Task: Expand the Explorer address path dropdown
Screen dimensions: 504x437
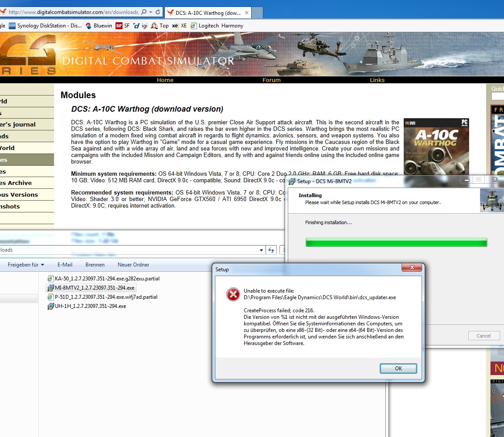Action: pyautogui.click(x=261, y=250)
